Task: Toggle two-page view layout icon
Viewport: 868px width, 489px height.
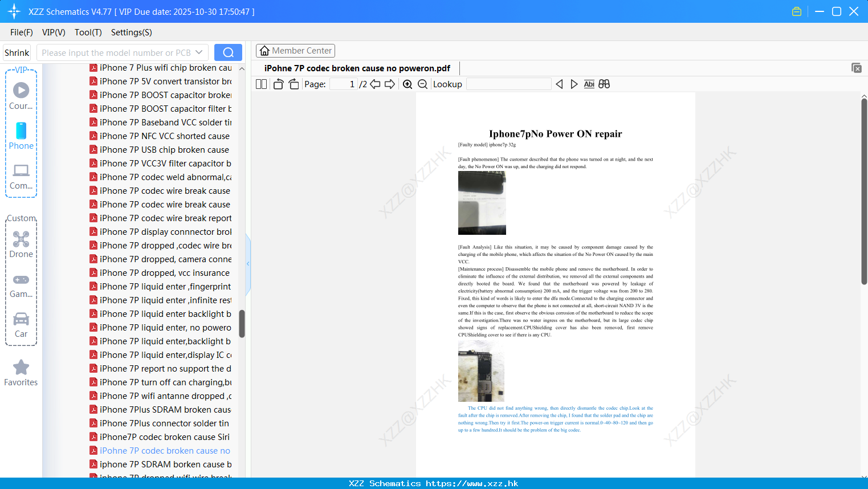Action: pyautogui.click(x=261, y=84)
